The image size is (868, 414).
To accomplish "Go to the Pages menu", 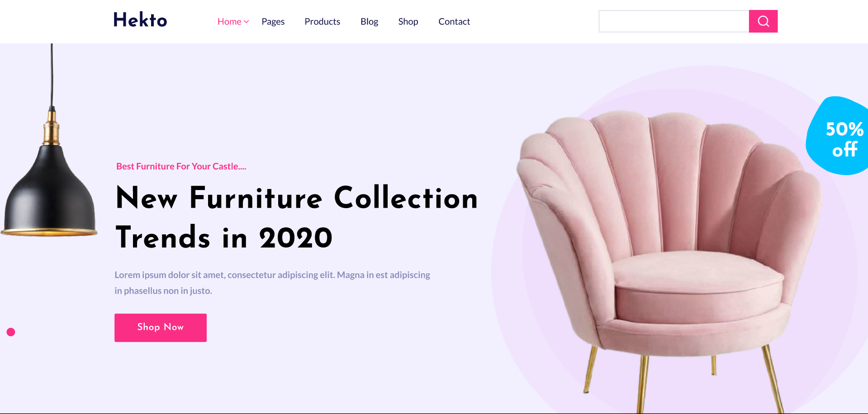I will 273,22.
